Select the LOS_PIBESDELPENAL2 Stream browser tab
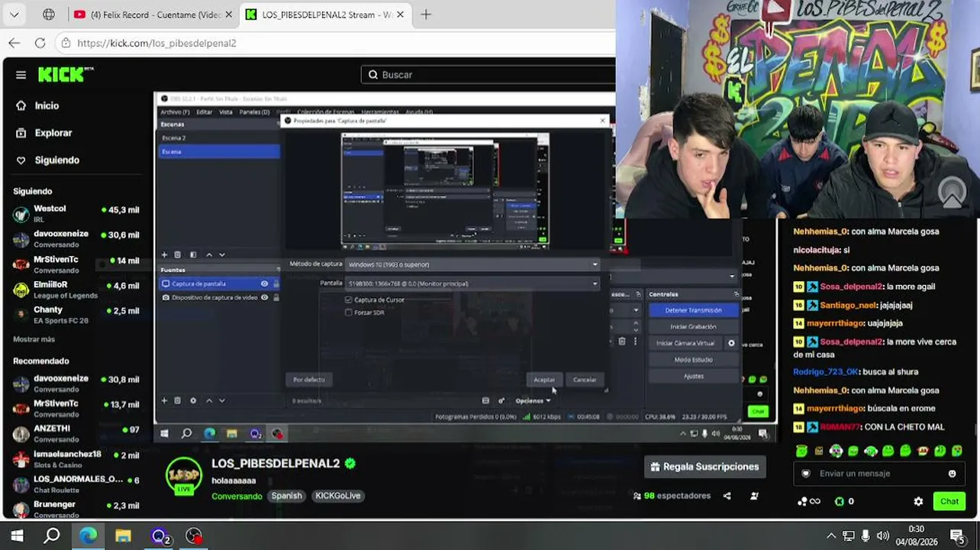This screenshot has height=550, width=980. (x=326, y=15)
